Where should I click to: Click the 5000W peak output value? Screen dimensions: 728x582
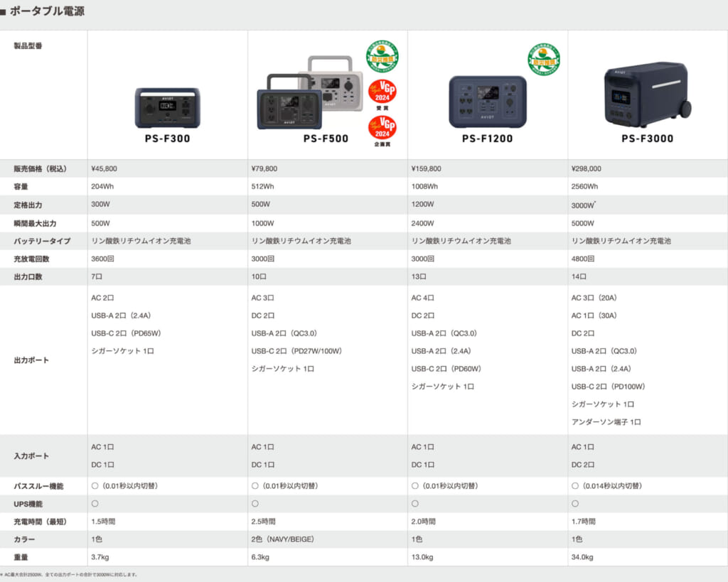pos(583,223)
